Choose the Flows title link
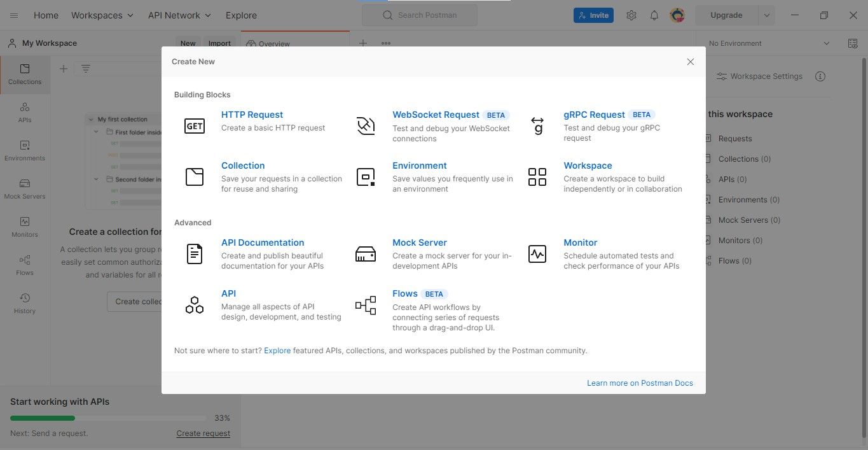 pos(405,293)
